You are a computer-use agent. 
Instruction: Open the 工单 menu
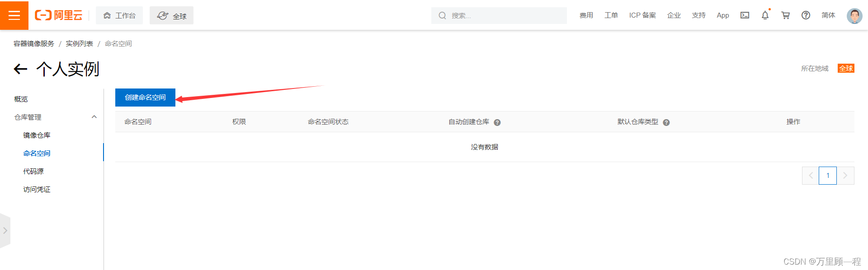tap(611, 15)
